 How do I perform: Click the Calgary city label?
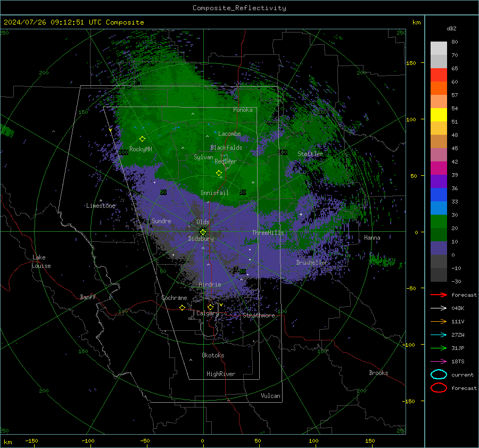tap(208, 313)
